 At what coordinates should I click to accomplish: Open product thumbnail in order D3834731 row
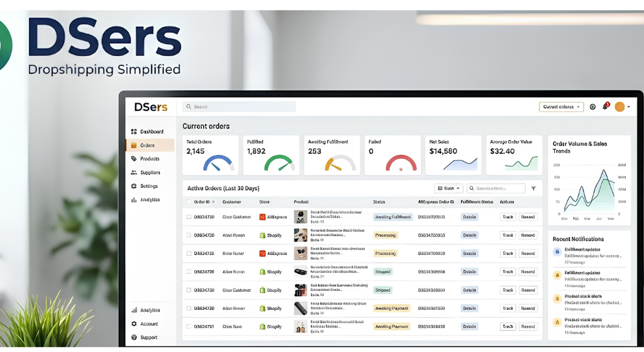[x=301, y=327]
